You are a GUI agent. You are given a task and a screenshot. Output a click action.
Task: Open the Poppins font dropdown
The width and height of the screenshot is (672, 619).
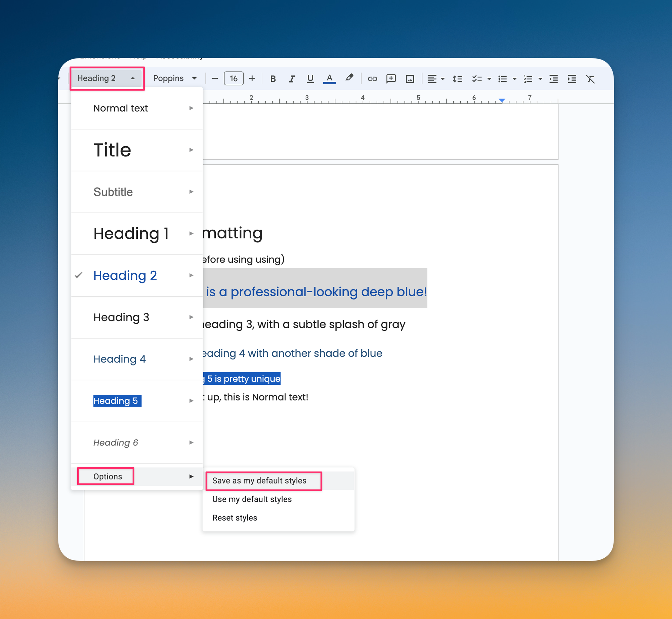175,78
